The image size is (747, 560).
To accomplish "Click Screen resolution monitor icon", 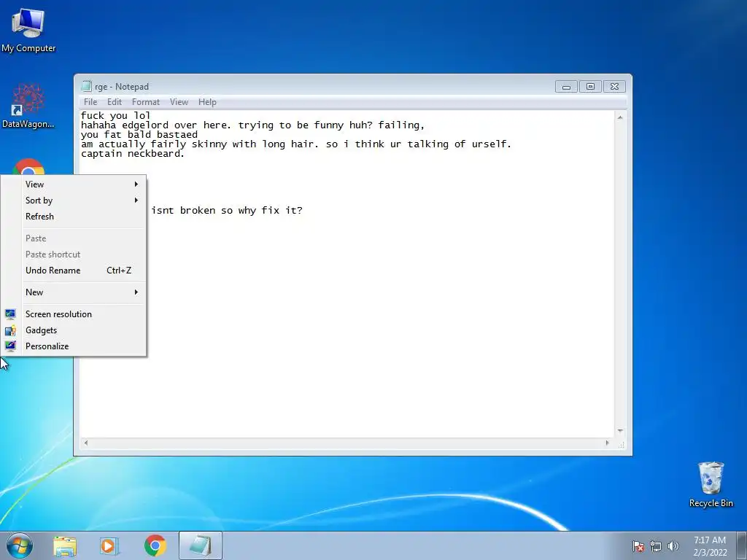I will click(x=10, y=314).
